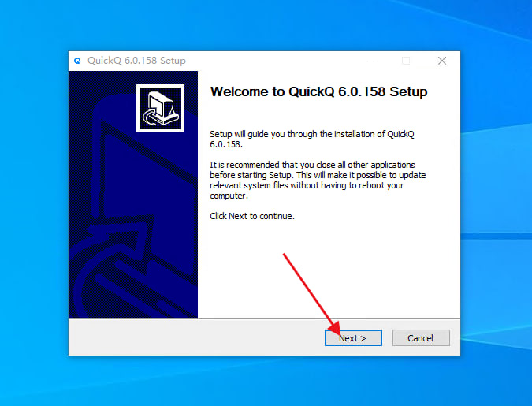
Task: Click the 'It is recommended' paragraph
Action: pyautogui.click(x=318, y=181)
